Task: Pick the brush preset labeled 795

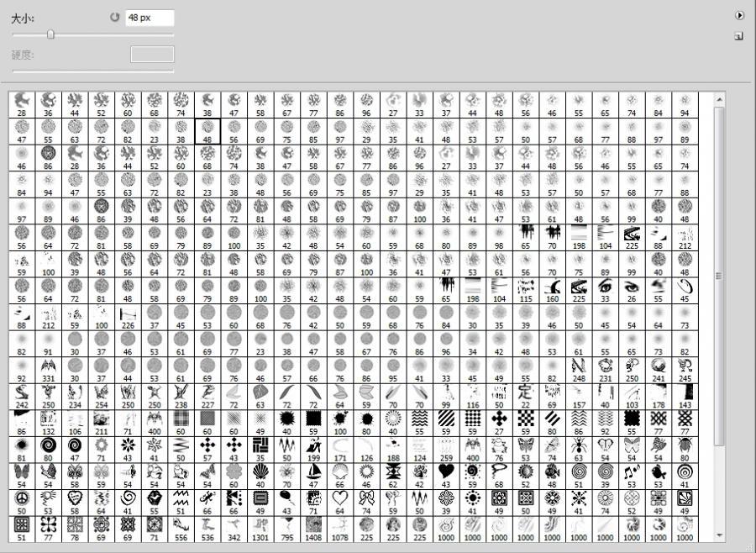Action: pyautogui.click(x=287, y=529)
